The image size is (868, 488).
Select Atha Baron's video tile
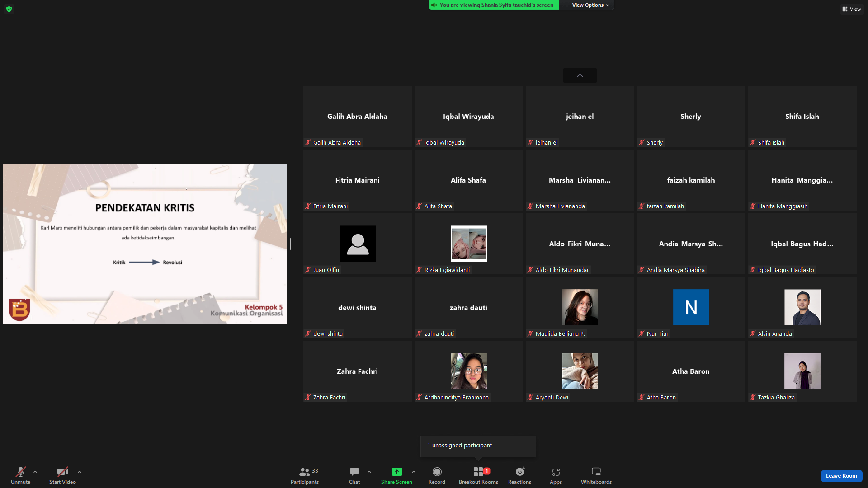[691, 371]
